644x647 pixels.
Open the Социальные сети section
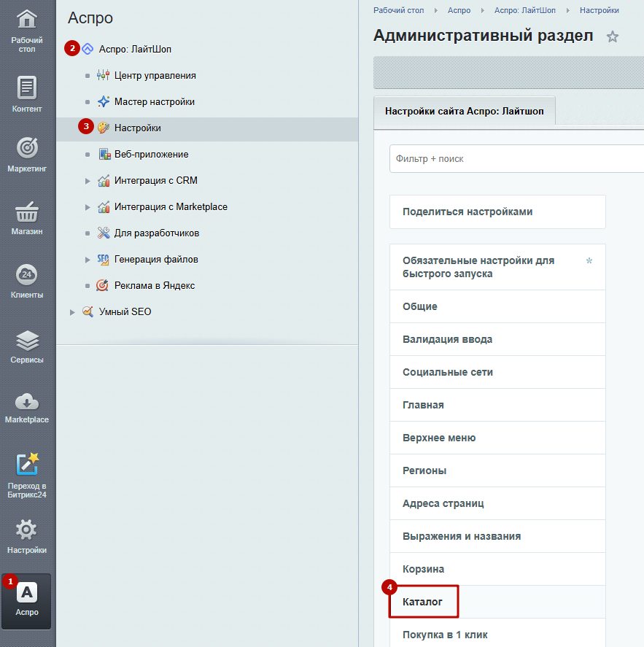(497, 372)
